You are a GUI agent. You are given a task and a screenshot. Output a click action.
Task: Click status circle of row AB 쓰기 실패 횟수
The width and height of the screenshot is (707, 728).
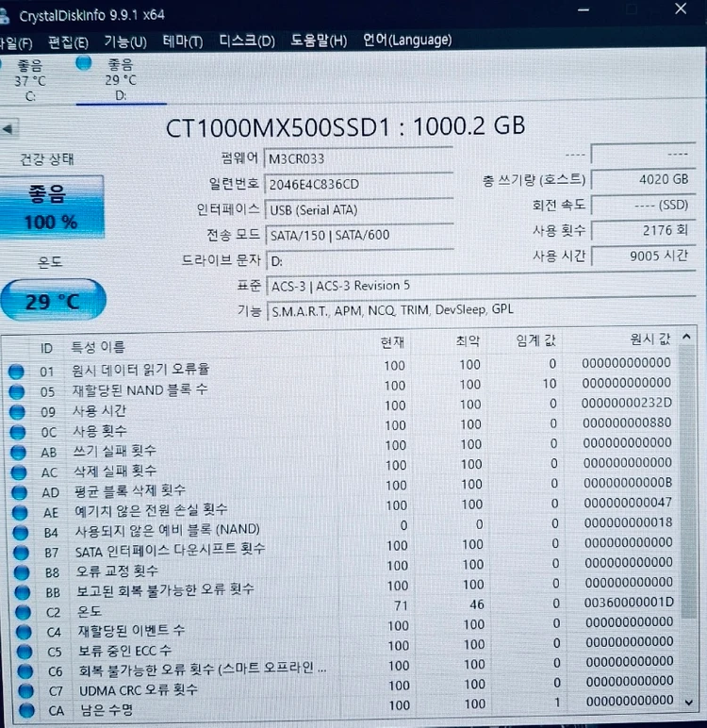pyautogui.click(x=18, y=453)
